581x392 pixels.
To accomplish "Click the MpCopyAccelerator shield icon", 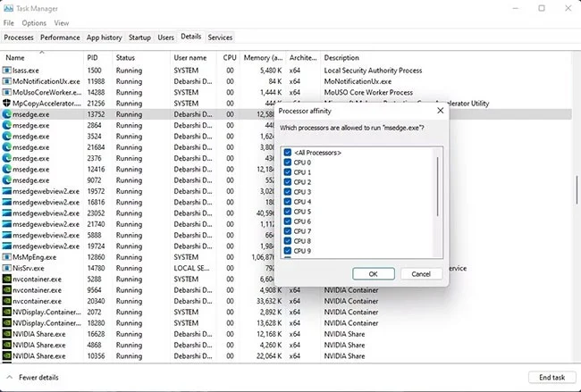I will point(7,104).
